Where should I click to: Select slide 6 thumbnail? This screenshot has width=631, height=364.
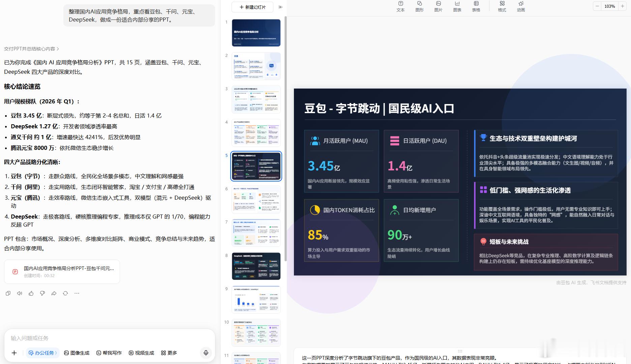point(256,199)
